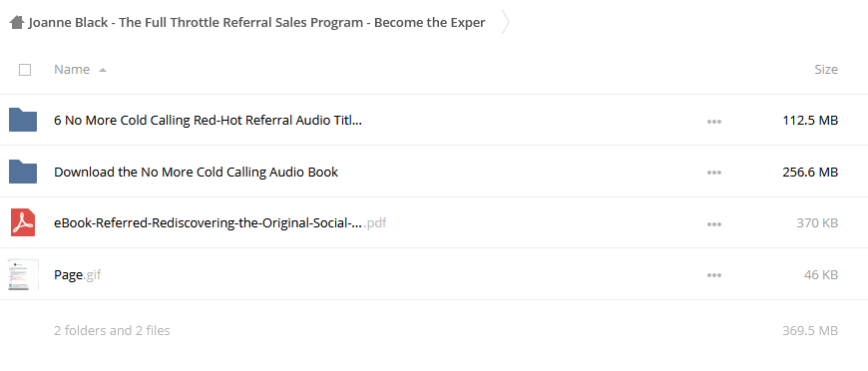Click the red PDF file icon

coord(23,223)
